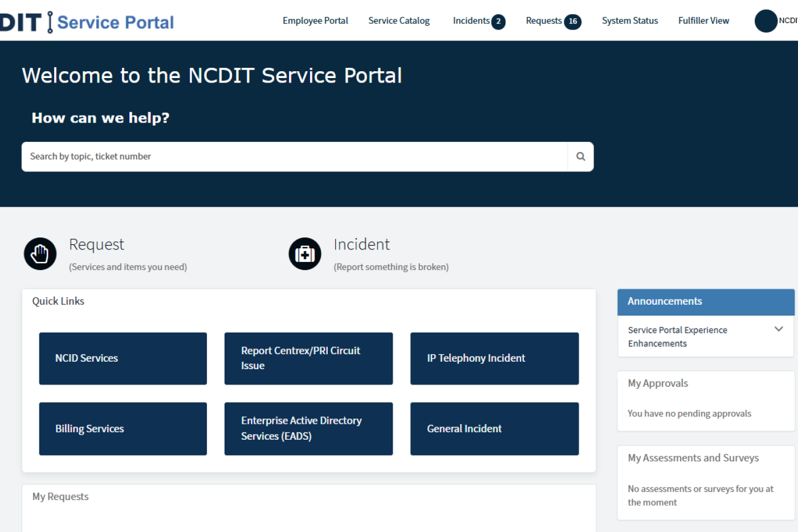Click 'You have no pending approvals' text

pos(689,414)
